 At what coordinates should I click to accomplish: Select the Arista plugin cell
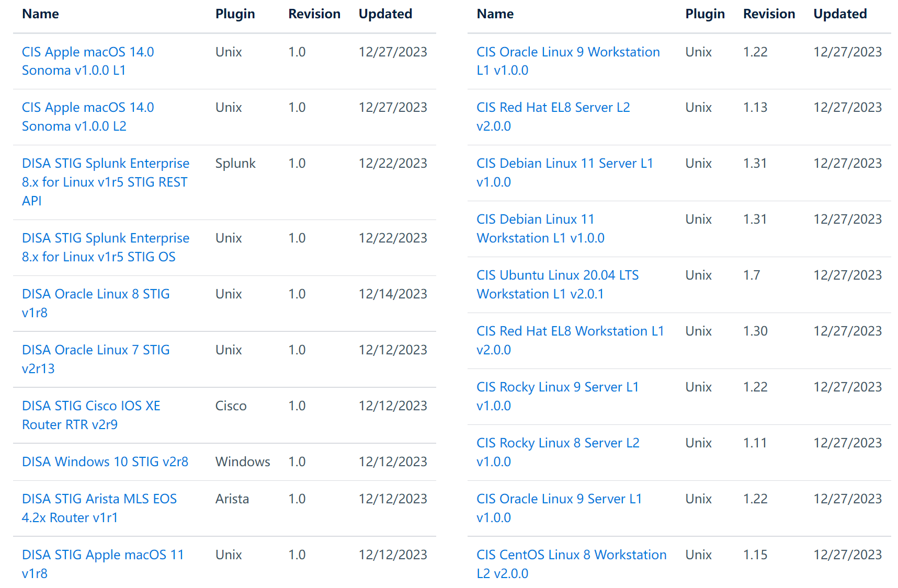[x=232, y=499]
